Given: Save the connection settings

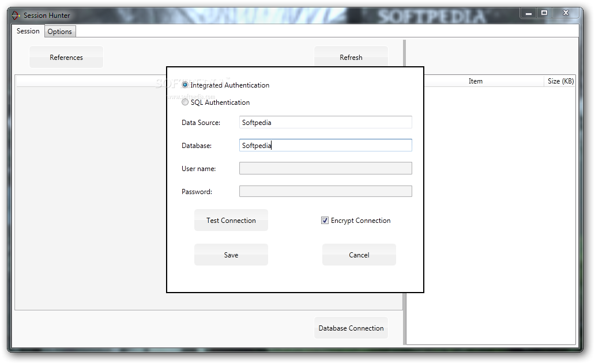Looking at the screenshot, I should coord(231,255).
